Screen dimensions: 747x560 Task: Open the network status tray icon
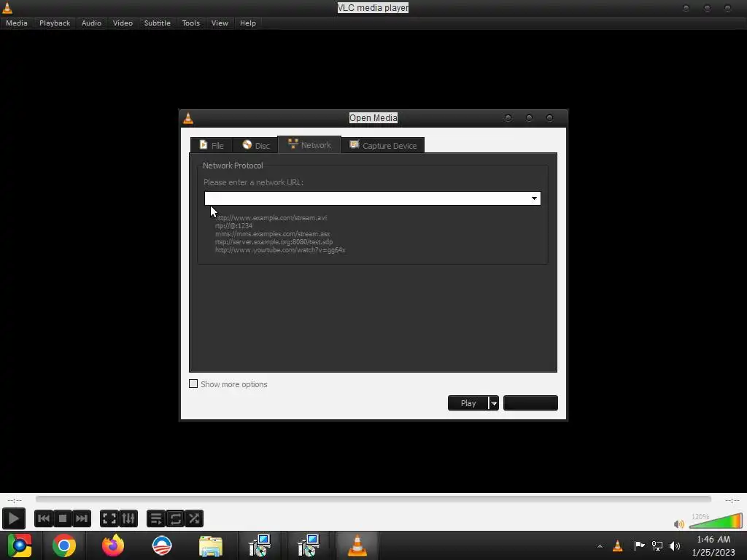tap(657, 545)
